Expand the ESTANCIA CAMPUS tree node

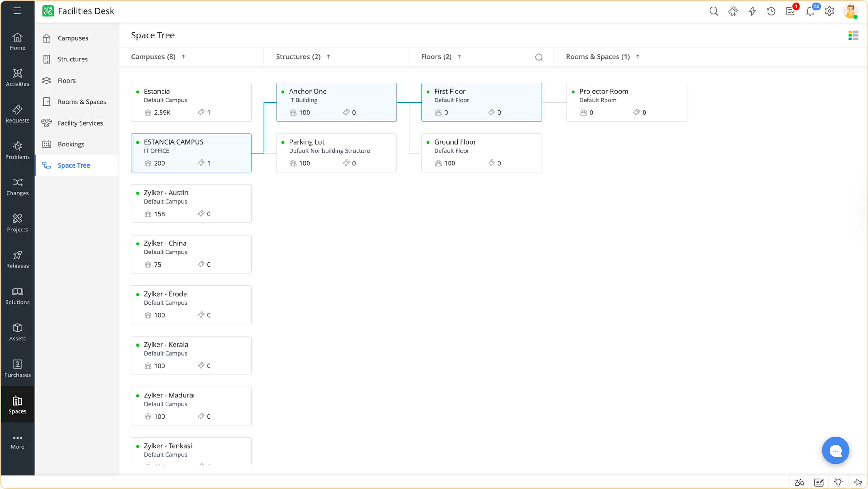click(191, 152)
